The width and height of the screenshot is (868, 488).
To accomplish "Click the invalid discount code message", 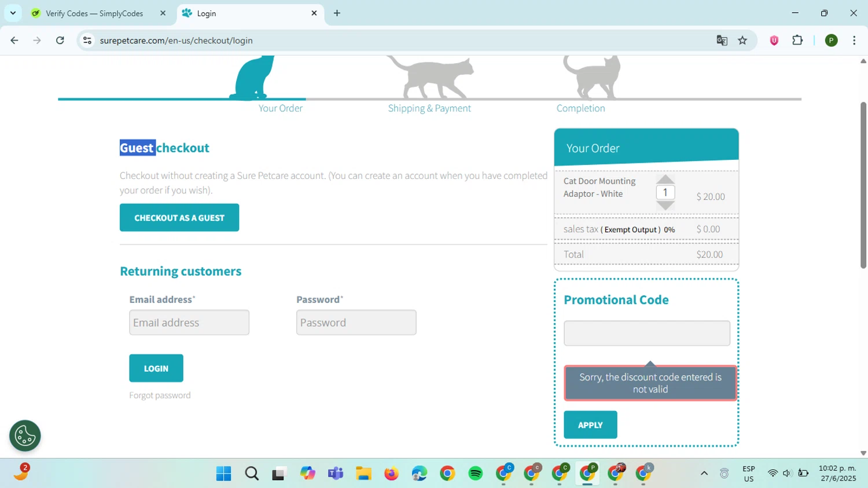I will [x=650, y=383].
